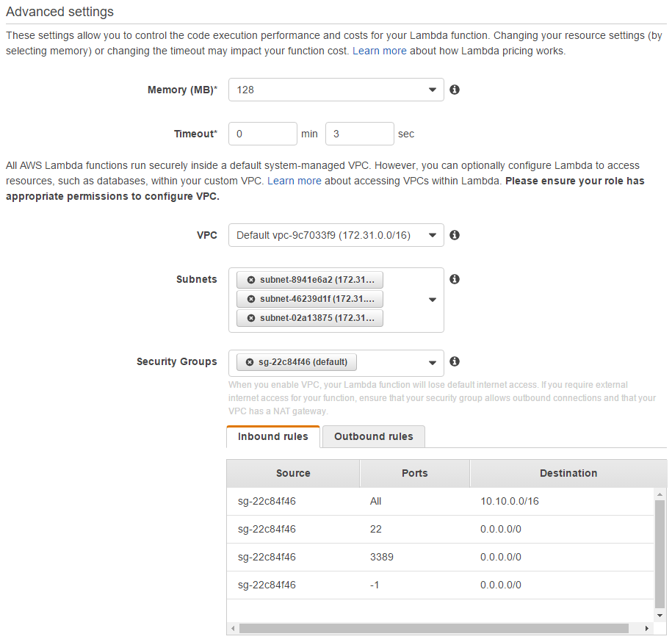This screenshot has height=642, width=672.
Task: Expand the VPC selection dropdown
Action: pos(336,235)
